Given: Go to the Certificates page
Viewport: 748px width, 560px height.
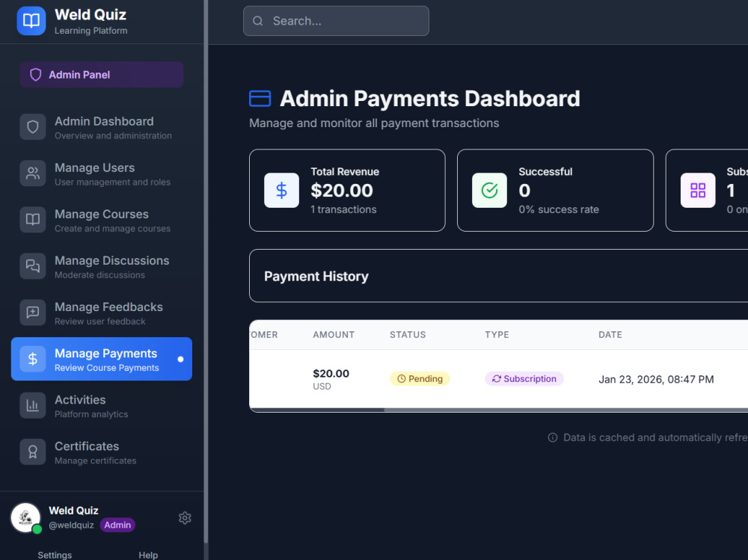Looking at the screenshot, I should [x=102, y=452].
